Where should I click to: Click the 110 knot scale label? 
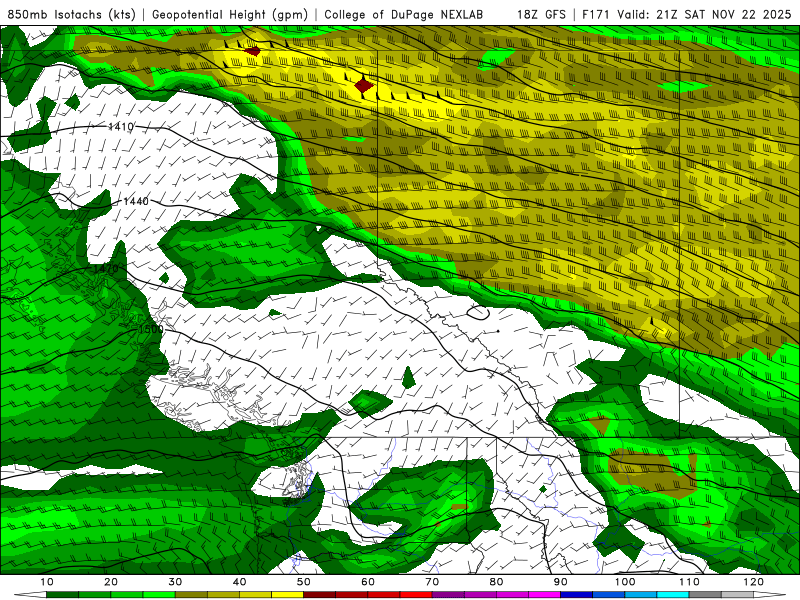coord(689,582)
